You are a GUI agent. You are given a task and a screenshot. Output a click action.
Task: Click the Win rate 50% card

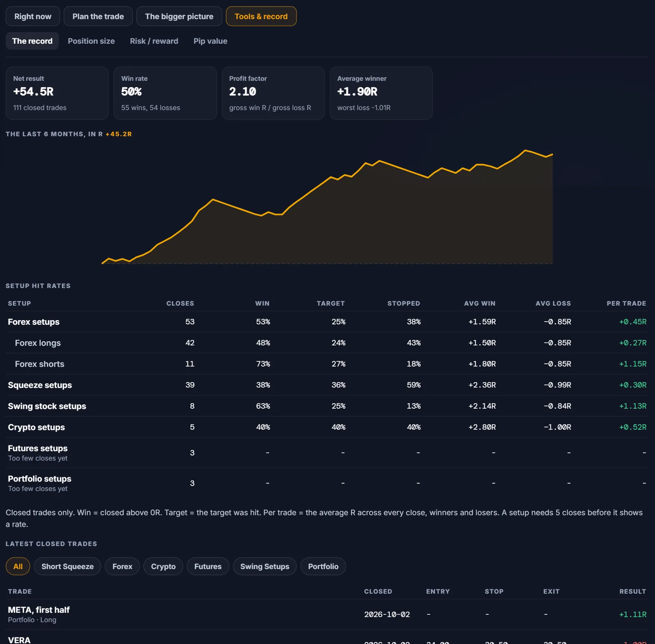click(x=165, y=93)
